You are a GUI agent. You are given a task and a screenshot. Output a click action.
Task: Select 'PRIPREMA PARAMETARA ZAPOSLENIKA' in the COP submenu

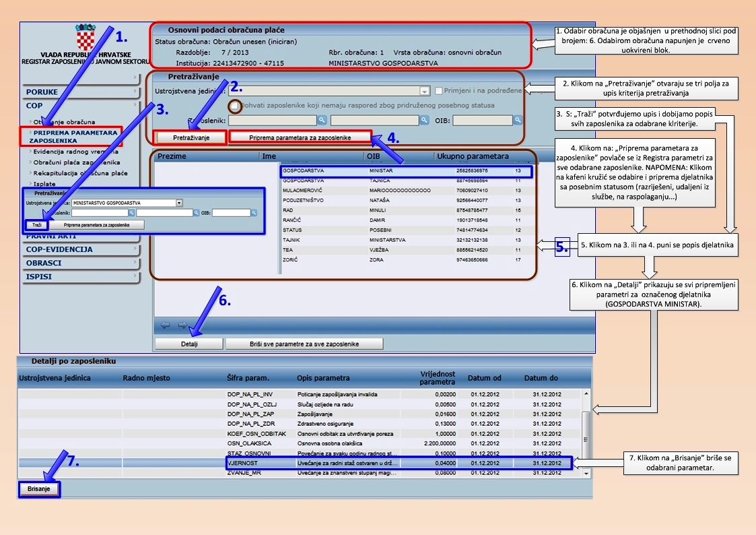73,137
